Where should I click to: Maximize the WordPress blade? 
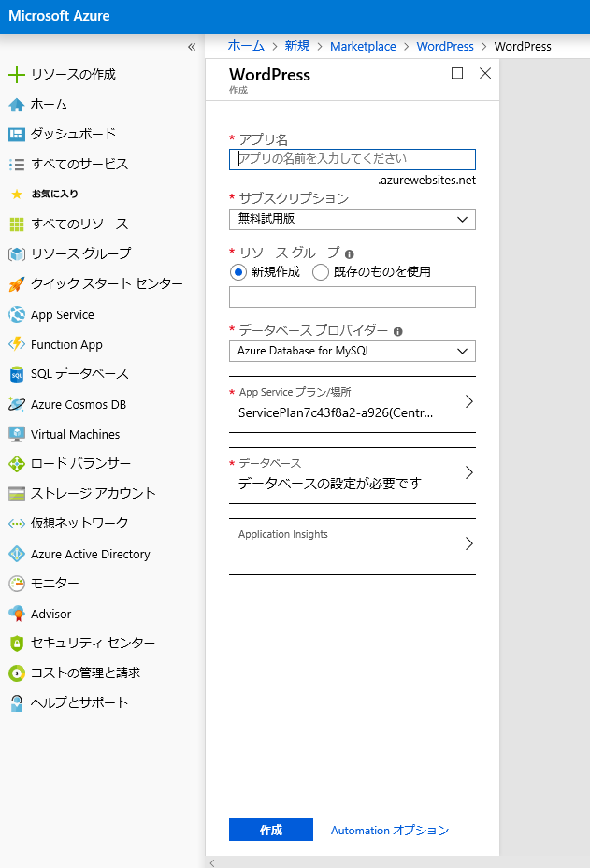tap(457, 73)
